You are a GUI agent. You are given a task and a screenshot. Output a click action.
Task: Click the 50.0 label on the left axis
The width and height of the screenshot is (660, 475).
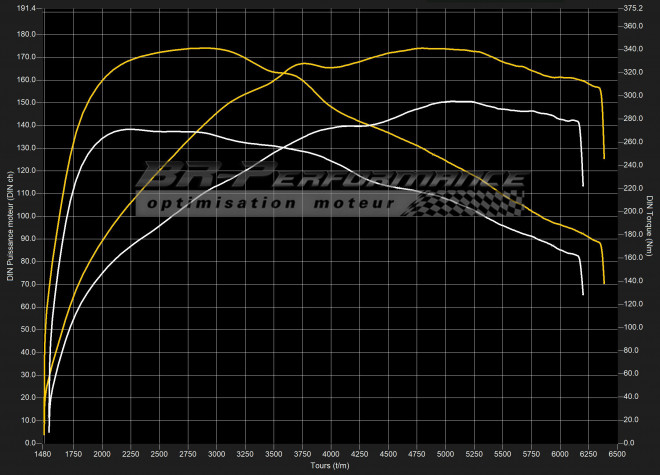click(x=26, y=329)
